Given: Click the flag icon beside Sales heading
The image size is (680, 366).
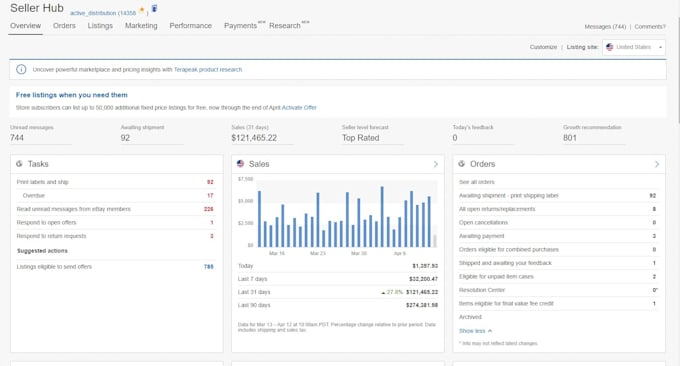Looking at the screenshot, I should 240,163.
